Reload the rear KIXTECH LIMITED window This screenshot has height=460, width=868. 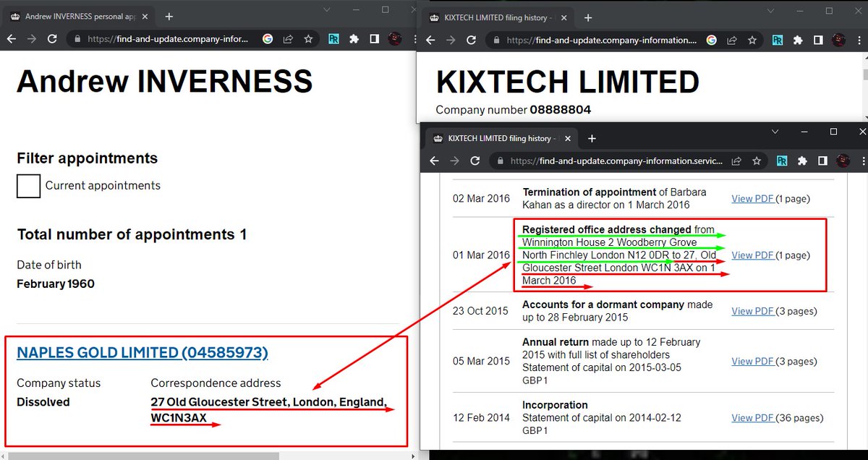coord(472,41)
